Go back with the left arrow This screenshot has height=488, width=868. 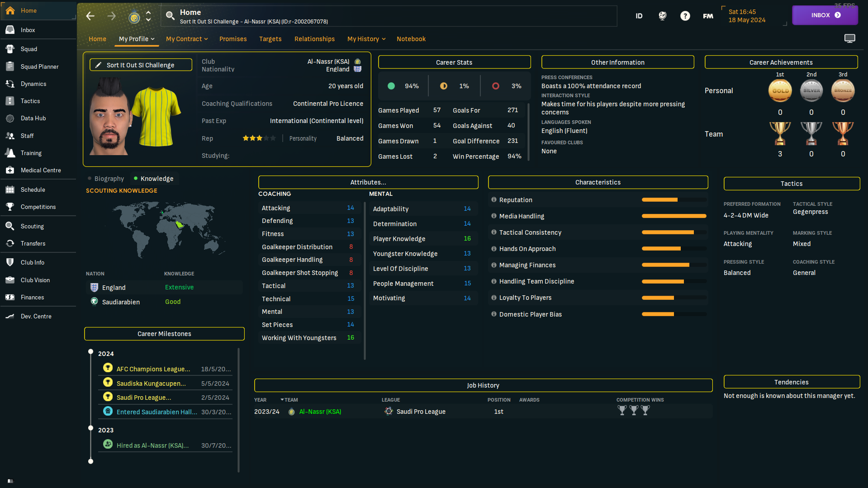pos(90,16)
